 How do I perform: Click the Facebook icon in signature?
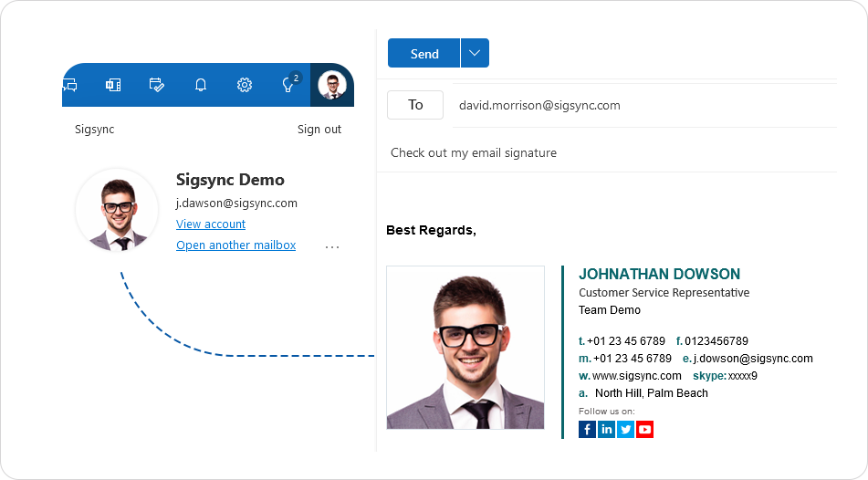[588, 429]
